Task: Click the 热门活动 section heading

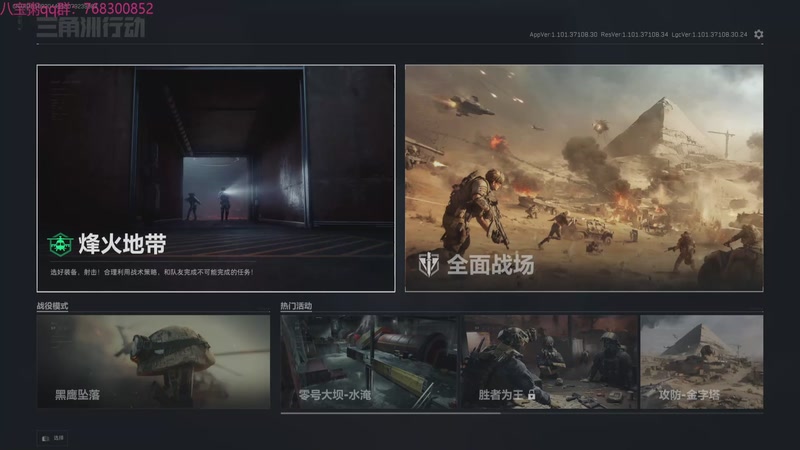Action: pos(296,306)
